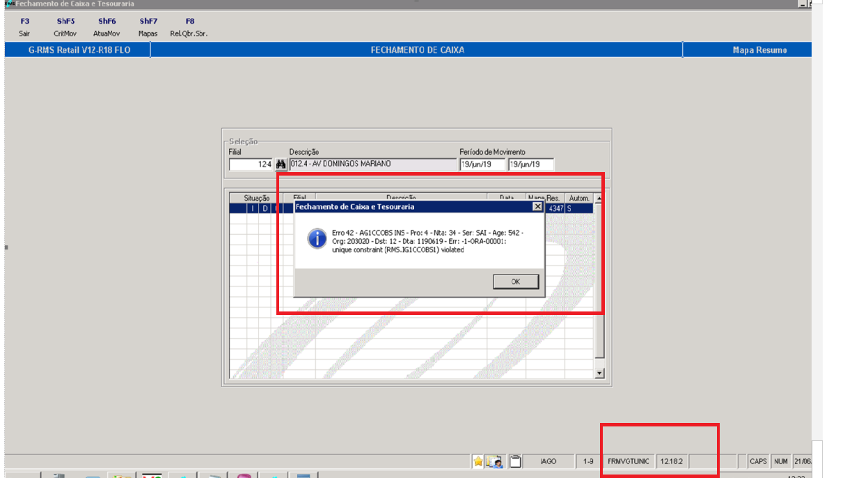This screenshot has width=868, height=478.
Task: Click the D cell in the selected Situação row
Action: coord(265,208)
